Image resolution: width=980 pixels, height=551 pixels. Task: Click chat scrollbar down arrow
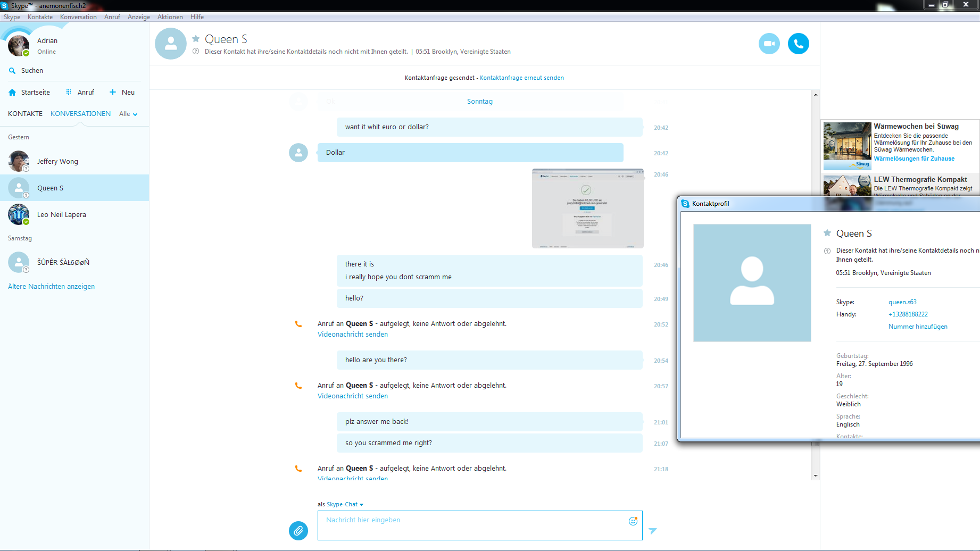pos(815,476)
